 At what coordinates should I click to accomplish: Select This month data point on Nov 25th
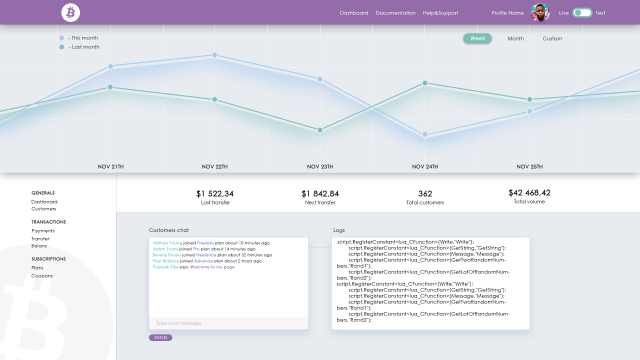click(530, 111)
